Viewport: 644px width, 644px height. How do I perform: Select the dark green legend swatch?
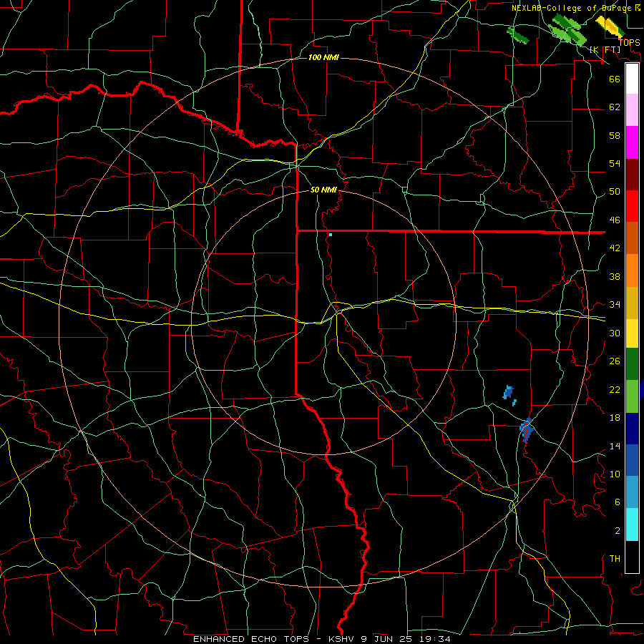click(632, 364)
